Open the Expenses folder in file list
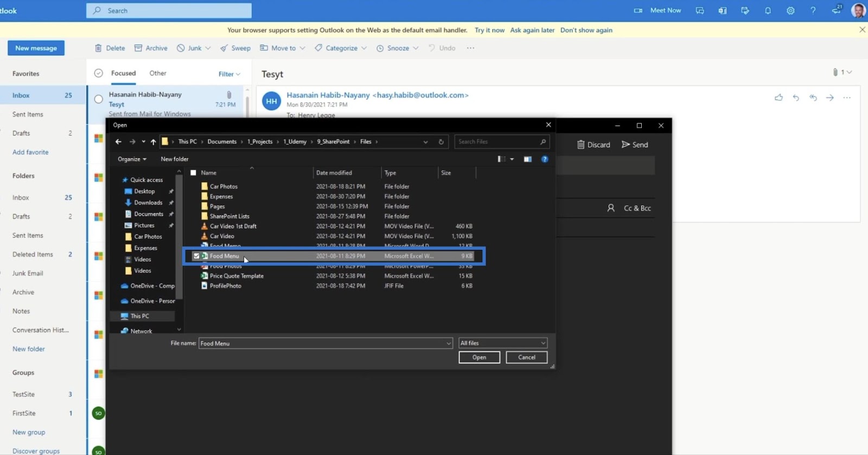This screenshot has height=455, width=868. point(221,197)
